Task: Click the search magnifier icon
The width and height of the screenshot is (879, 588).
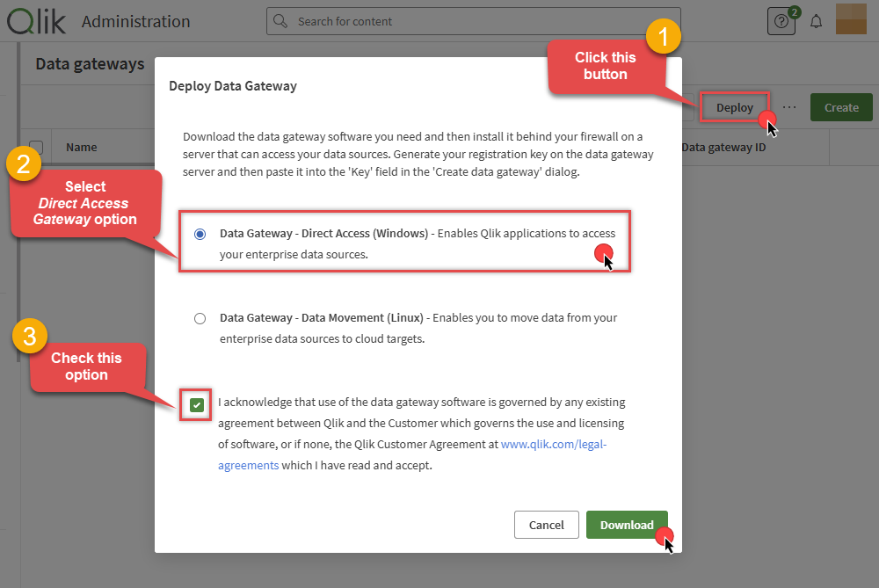Action: pos(280,20)
